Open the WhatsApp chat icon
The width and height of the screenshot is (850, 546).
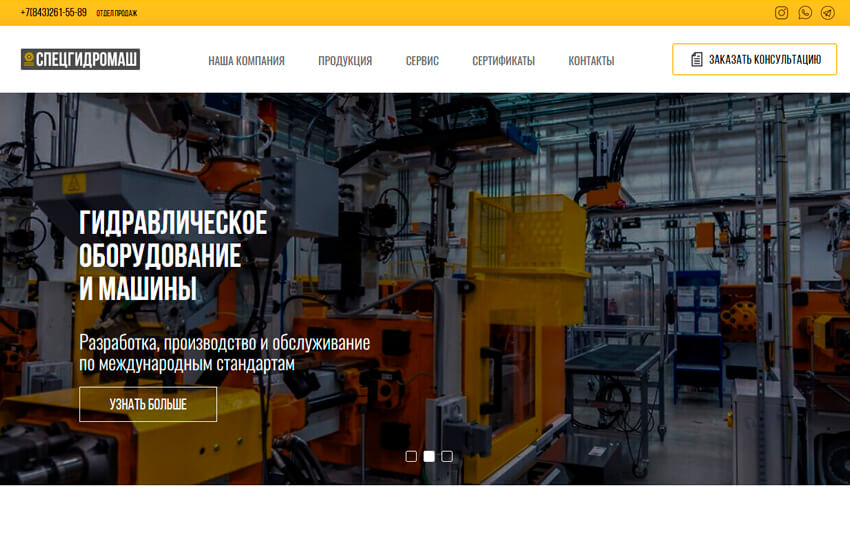click(805, 12)
